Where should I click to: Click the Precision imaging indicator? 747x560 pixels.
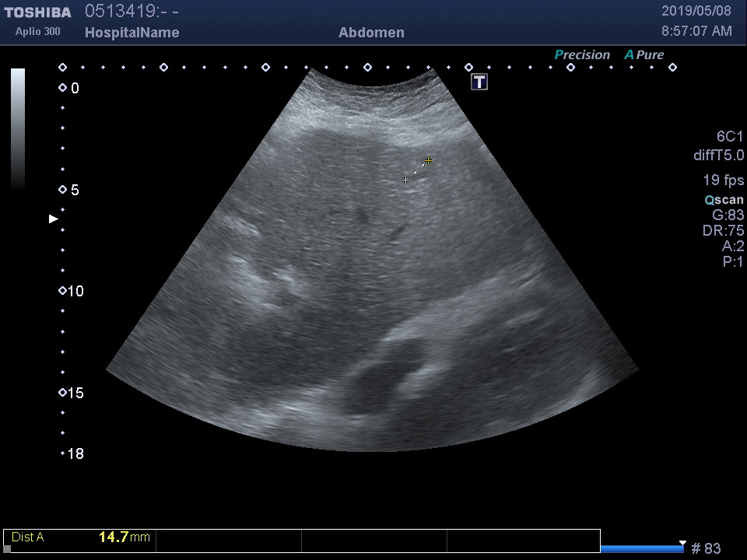(582, 55)
